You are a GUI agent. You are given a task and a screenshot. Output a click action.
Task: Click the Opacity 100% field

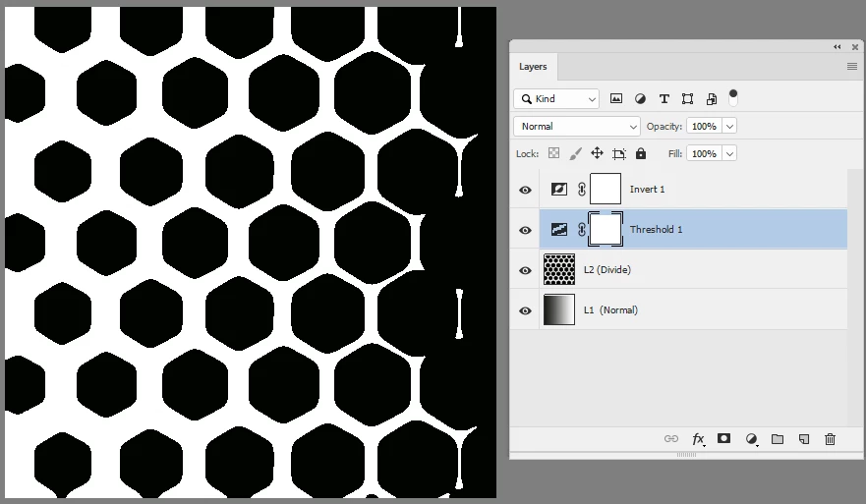pos(705,127)
